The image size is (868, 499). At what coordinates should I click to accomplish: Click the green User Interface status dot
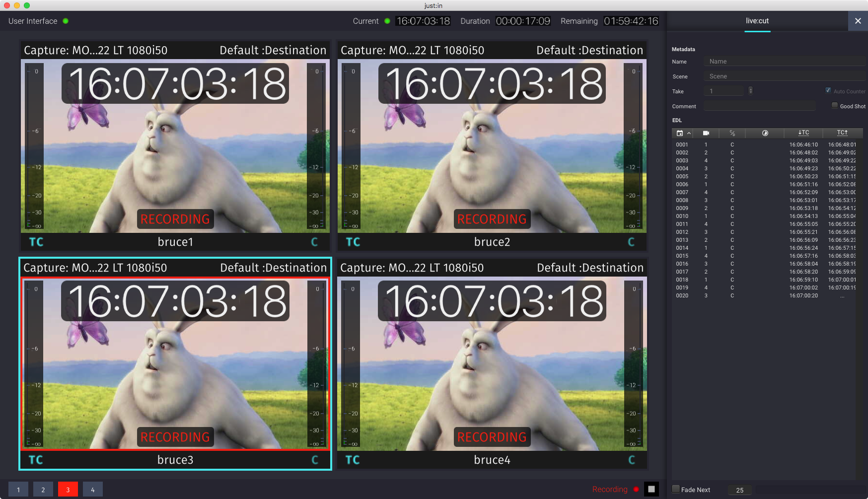click(66, 21)
